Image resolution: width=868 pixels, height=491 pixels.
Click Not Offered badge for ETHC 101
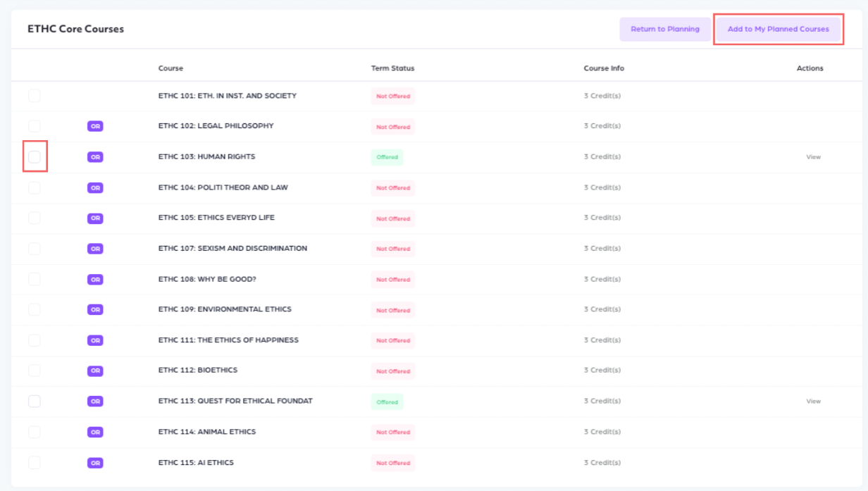(x=392, y=97)
